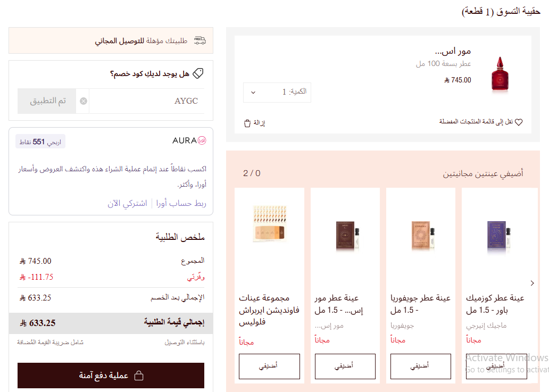
Task: Click the عملية دفع آمنة checkout button
Action: 111,376
